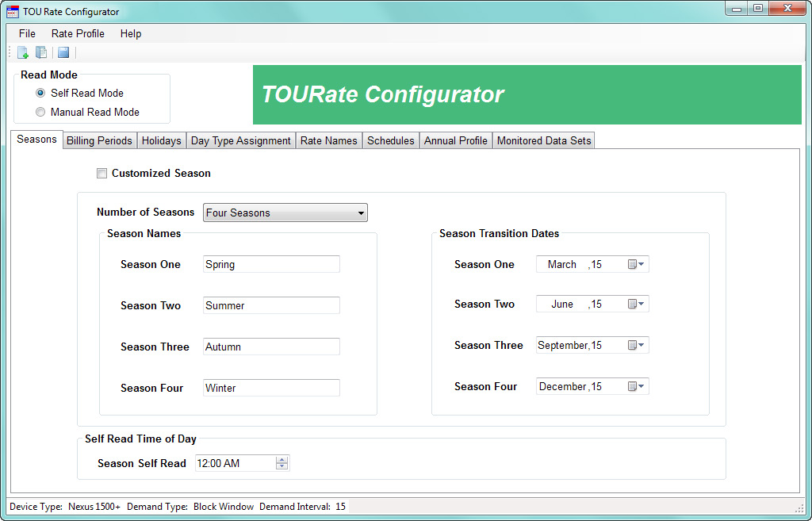Click the Season Self Read time spinner arrows

coord(282,463)
